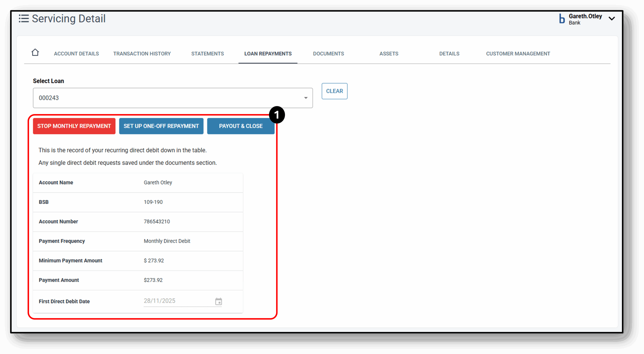View the Account Details tab
The height and width of the screenshot is (354, 644).
(76, 54)
